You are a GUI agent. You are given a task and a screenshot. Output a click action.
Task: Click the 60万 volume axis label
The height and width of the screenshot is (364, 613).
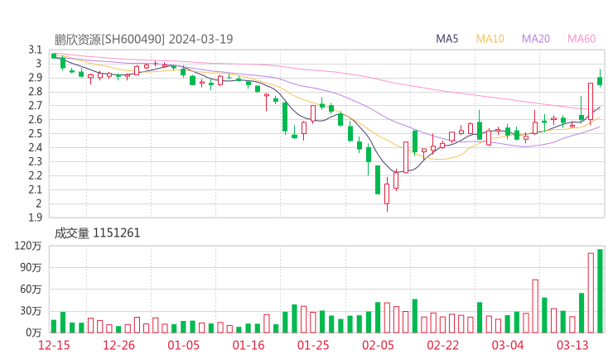[x=31, y=290]
